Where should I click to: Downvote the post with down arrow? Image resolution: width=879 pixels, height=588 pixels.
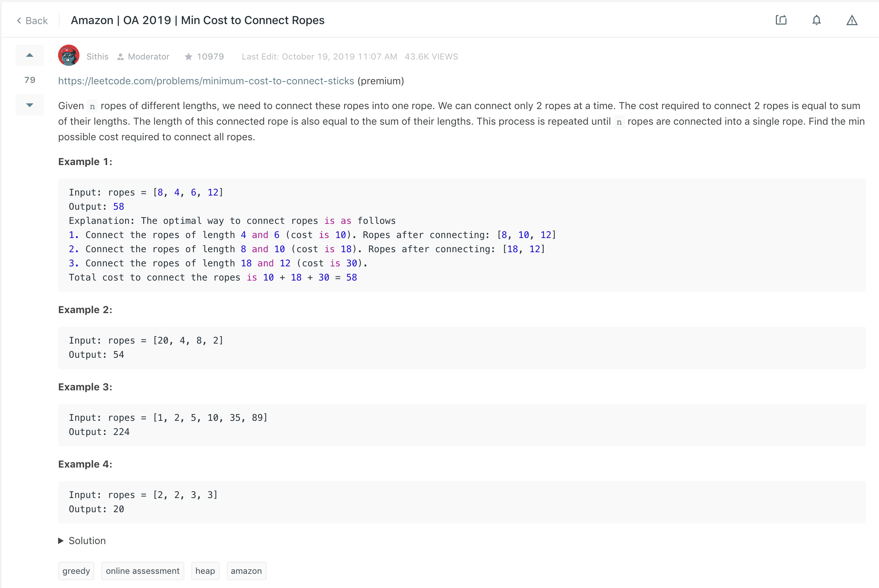30,105
